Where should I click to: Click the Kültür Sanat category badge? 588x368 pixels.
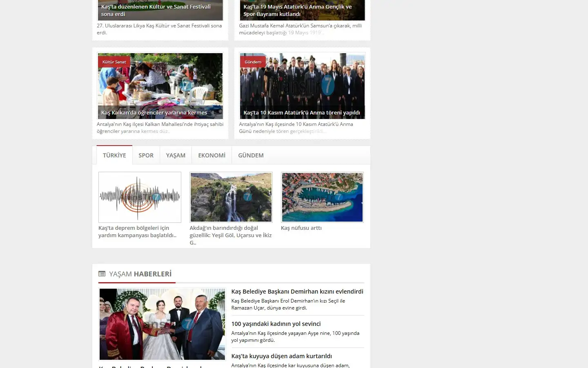(x=114, y=62)
